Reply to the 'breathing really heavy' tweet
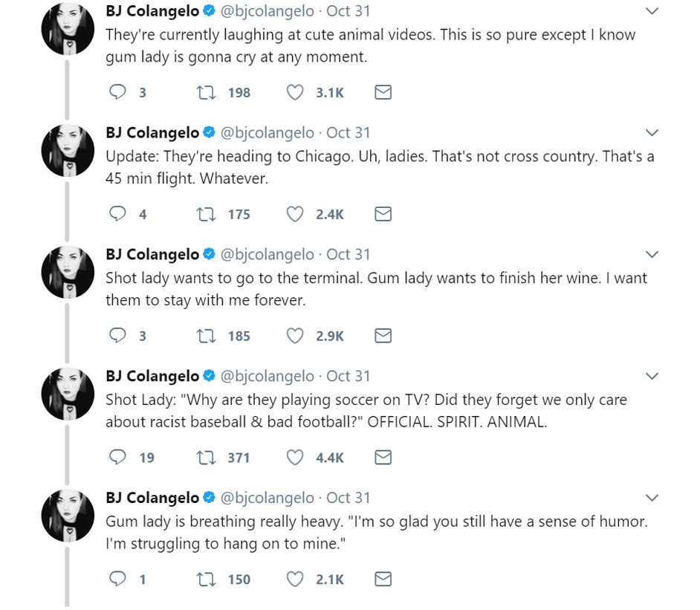 click(x=117, y=580)
